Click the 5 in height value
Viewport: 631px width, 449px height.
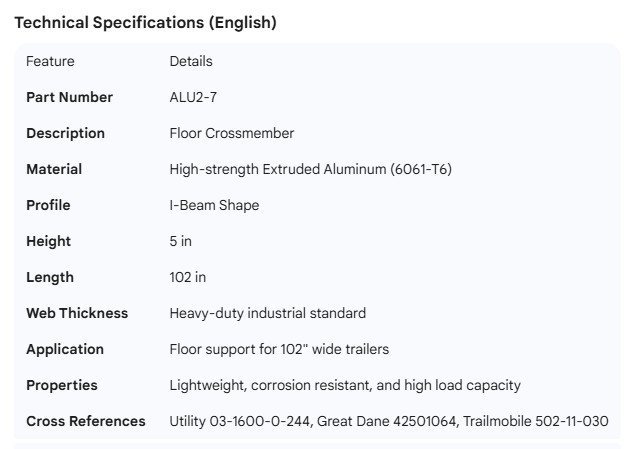point(181,241)
